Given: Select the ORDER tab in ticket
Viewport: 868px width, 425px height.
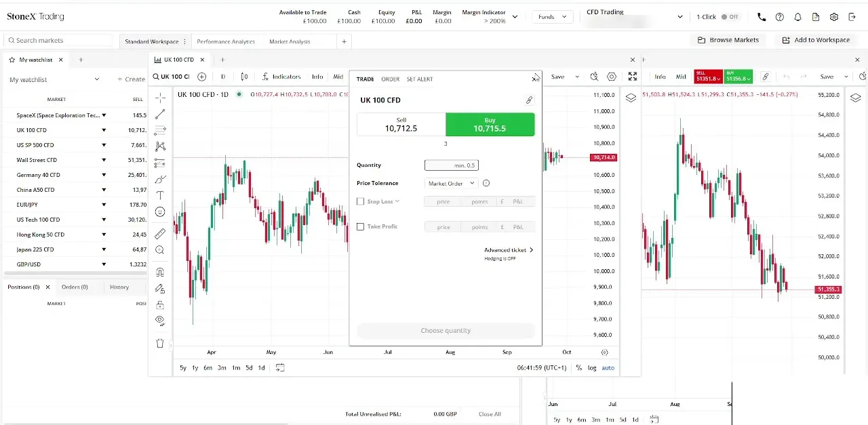Looking at the screenshot, I should (x=391, y=79).
